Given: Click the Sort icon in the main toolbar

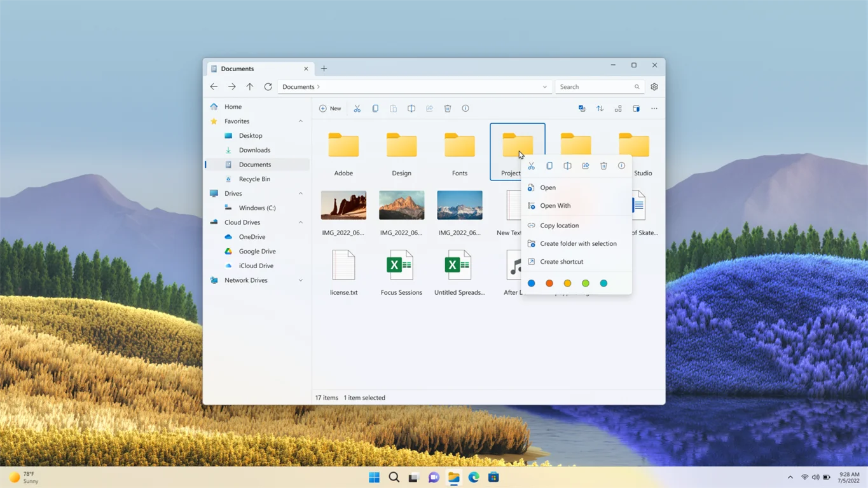Looking at the screenshot, I should 600,109.
